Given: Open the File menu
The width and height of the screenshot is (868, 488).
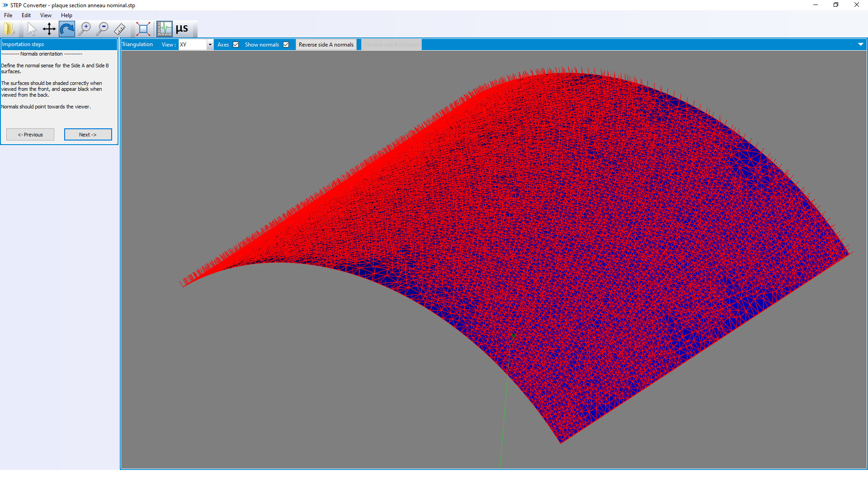Looking at the screenshot, I should point(8,15).
